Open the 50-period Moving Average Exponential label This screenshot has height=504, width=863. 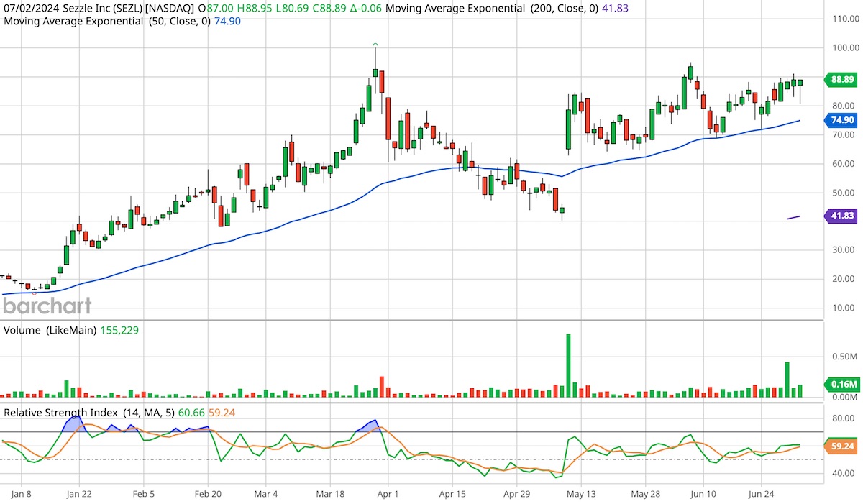(106, 22)
